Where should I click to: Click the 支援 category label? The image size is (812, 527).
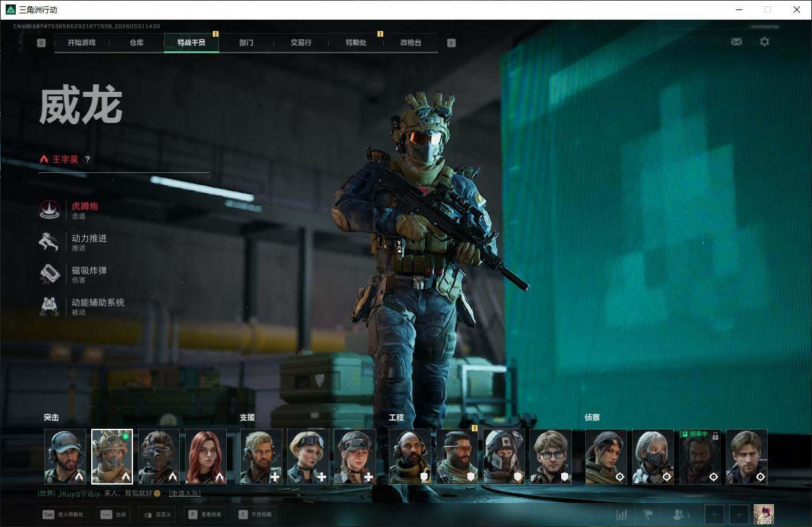click(247, 417)
